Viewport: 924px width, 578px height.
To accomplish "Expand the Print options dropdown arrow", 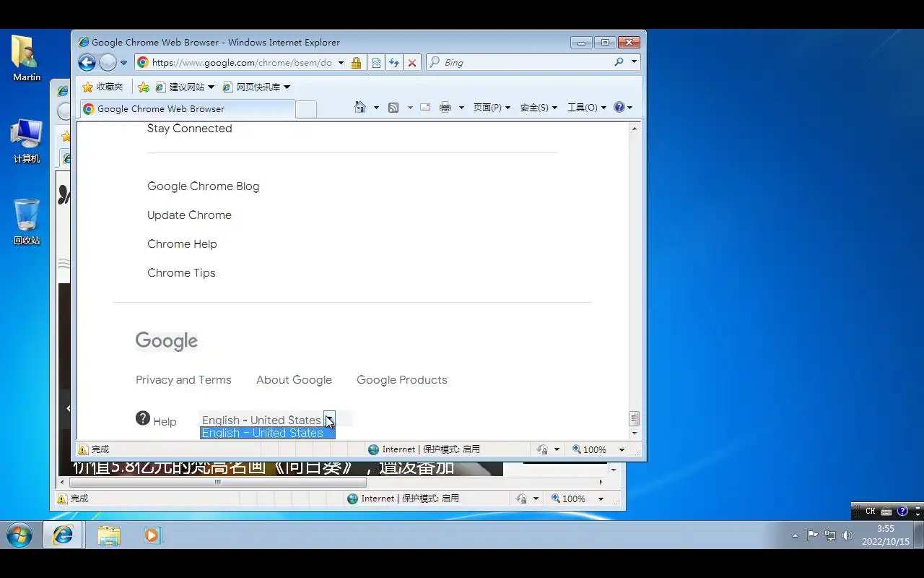I will click(x=461, y=108).
